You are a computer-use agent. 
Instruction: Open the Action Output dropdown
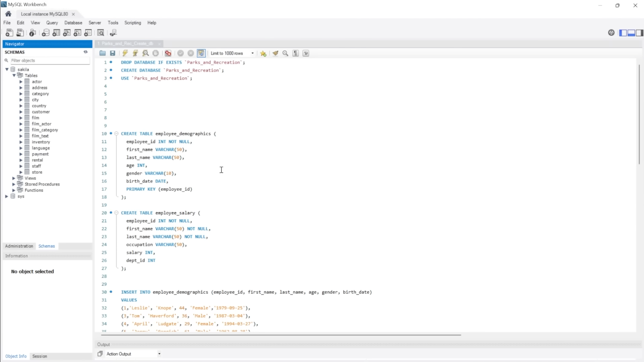click(159, 354)
